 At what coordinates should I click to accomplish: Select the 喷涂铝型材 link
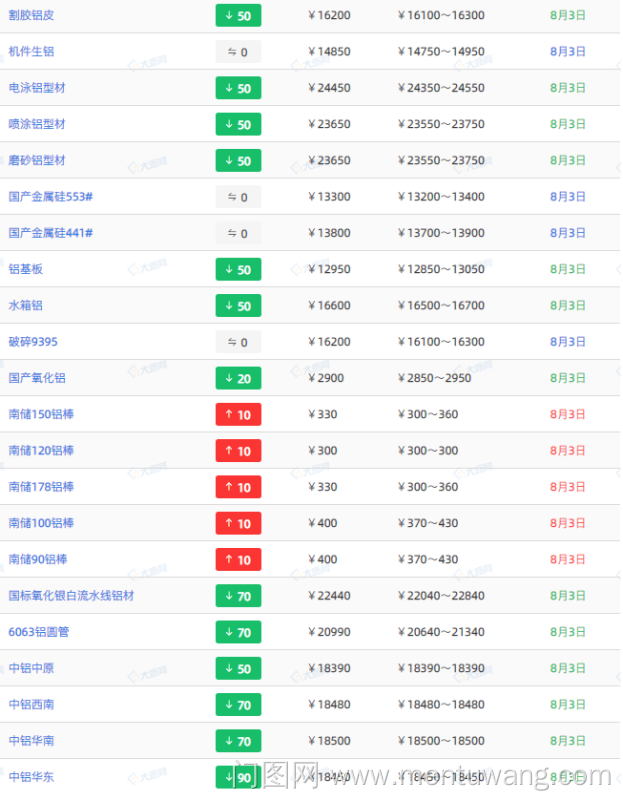38,124
